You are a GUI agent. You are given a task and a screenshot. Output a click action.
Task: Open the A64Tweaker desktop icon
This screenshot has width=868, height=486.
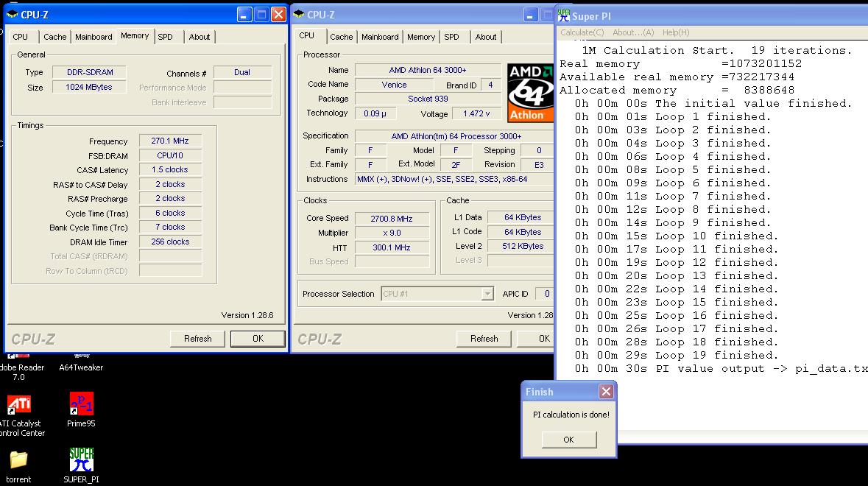[81, 362]
